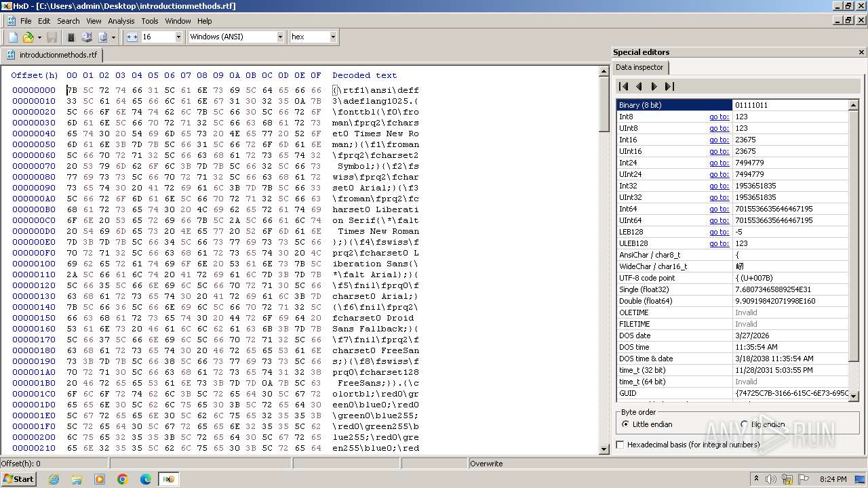The image size is (868, 488).
Task: Open the Help menu
Action: click(204, 21)
